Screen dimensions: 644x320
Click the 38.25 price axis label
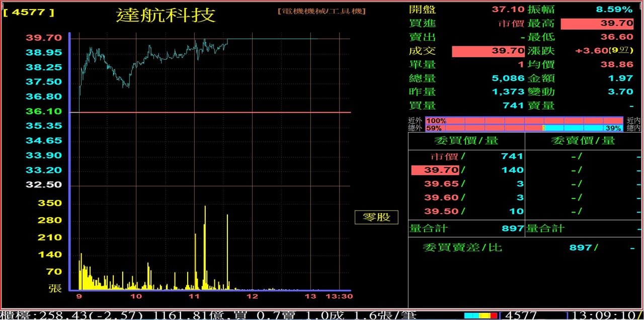[x=44, y=67]
